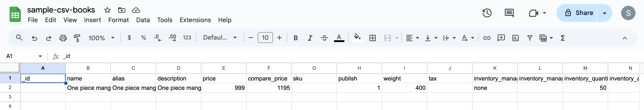Viewport: 644px width, 110px height.
Task: Click the insert link icon
Action: (486, 38)
